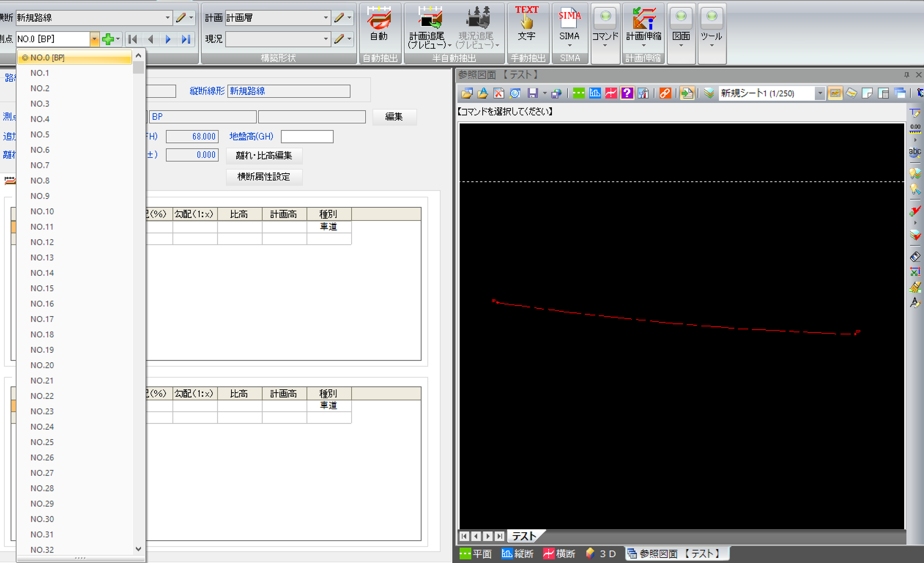This screenshot has width=924, height=563.
Task: Click the green plan view toolbar icon
Action: point(579,93)
